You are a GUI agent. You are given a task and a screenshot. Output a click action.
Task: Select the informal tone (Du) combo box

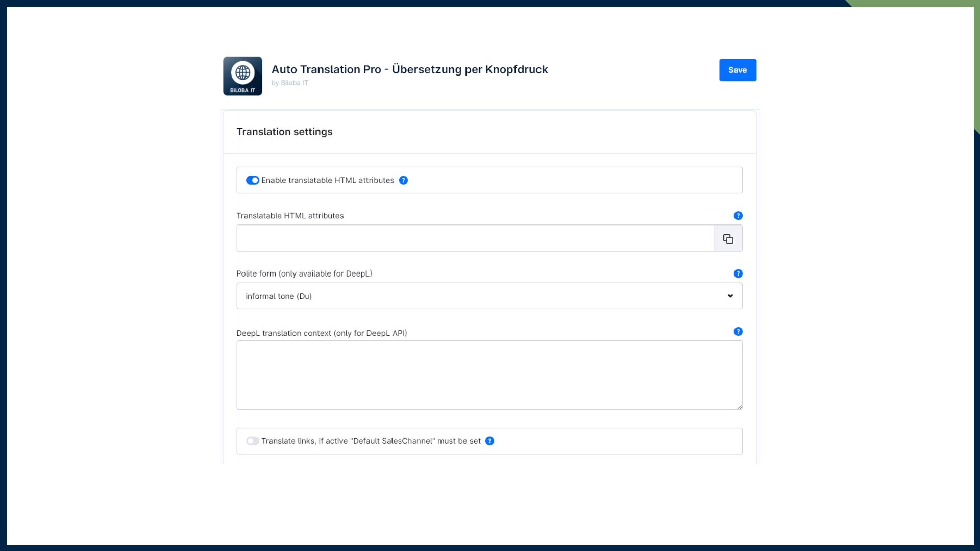coord(489,295)
